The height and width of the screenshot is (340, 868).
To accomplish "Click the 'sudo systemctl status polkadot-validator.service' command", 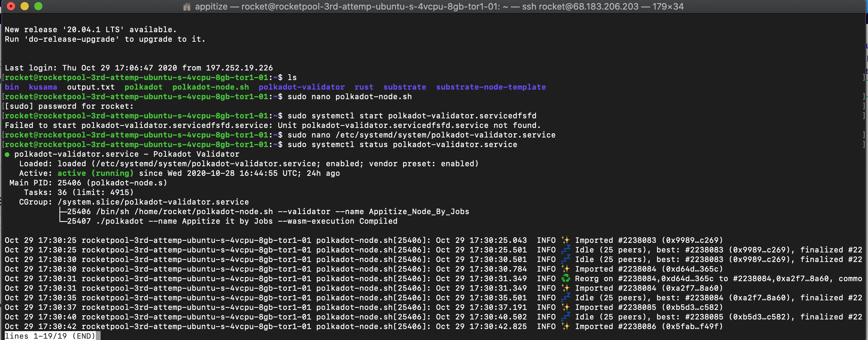I will point(402,145).
